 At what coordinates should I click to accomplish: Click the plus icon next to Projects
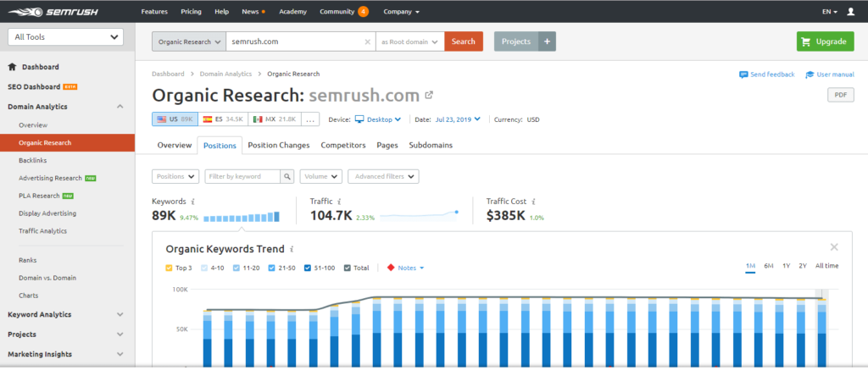tap(547, 41)
